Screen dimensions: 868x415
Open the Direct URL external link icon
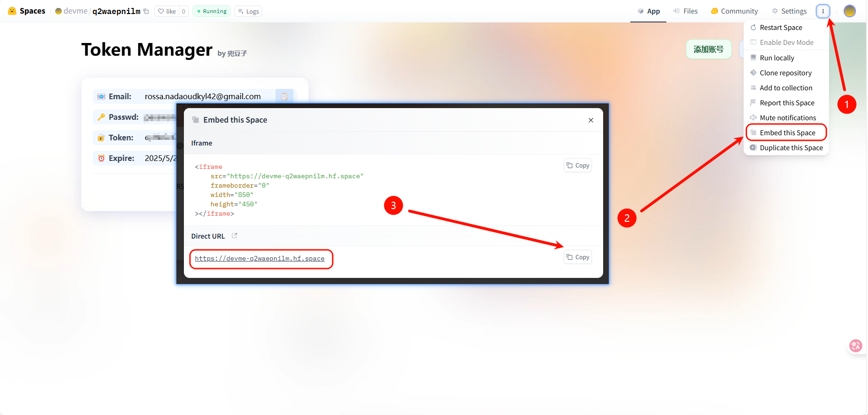pyautogui.click(x=234, y=236)
